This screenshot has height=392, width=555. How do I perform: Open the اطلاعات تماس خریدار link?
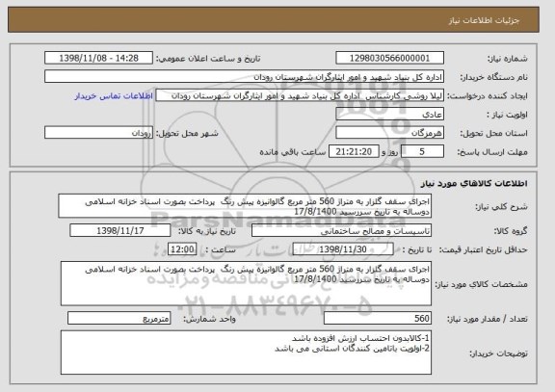[x=114, y=96]
